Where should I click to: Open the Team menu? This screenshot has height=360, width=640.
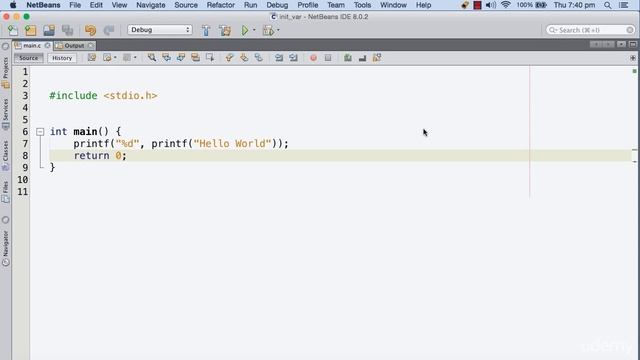336,5
